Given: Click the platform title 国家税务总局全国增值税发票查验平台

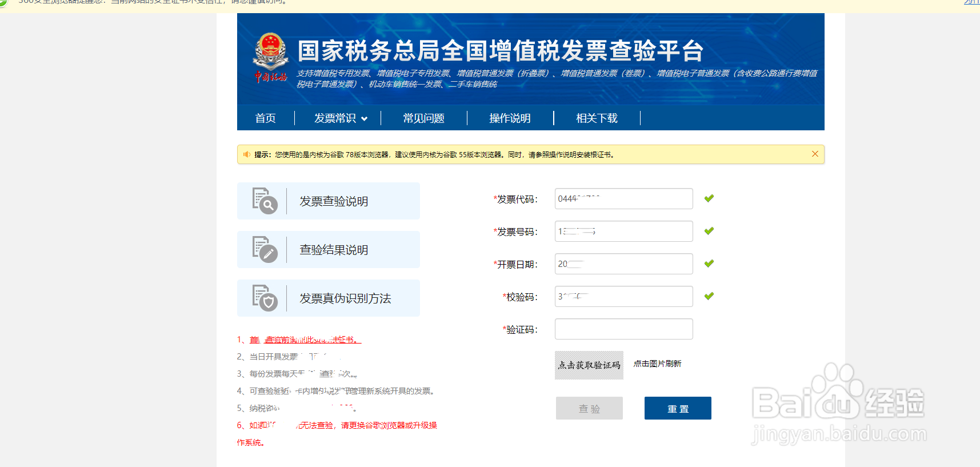Looking at the screenshot, I should (501, 51).
